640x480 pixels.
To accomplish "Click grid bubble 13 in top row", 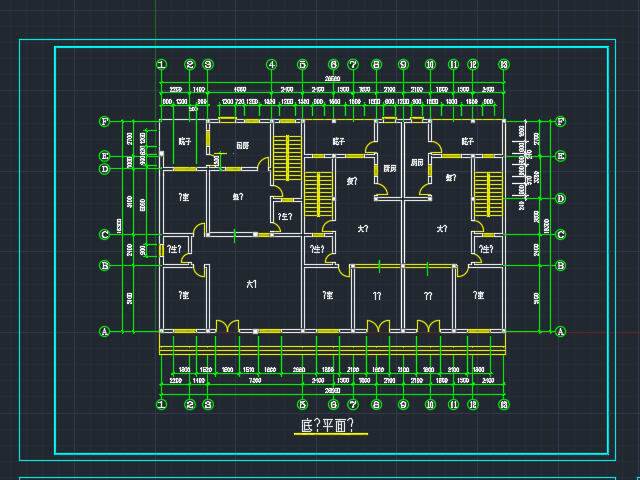I will (x=503, y=65).
